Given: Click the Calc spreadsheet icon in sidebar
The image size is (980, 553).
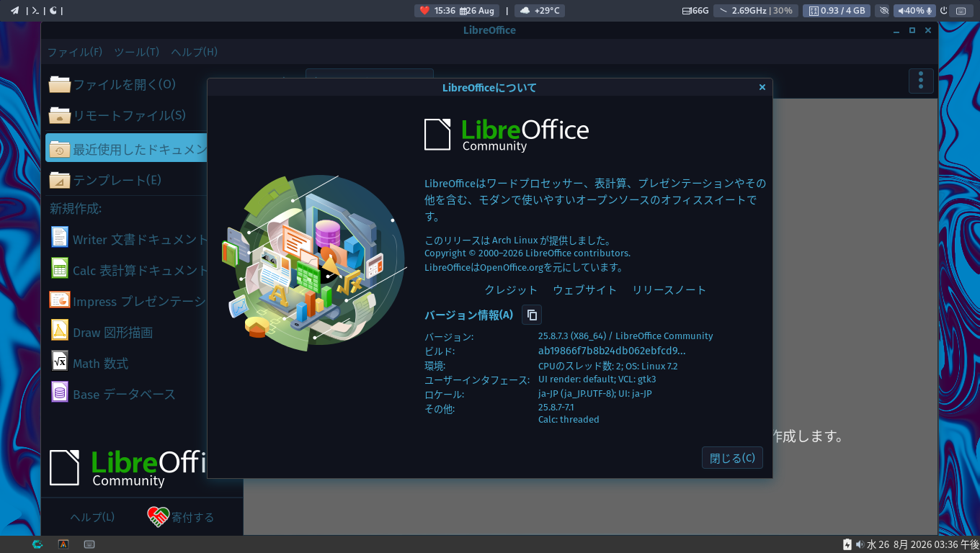Looking at the screenshot, I should (60, 268).
